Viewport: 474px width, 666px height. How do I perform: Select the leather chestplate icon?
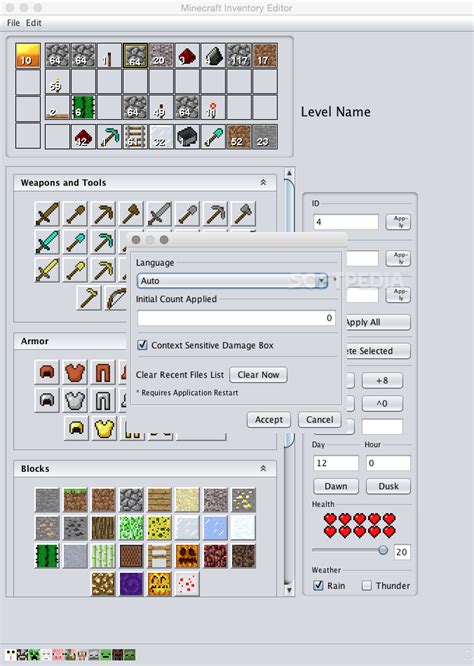click(75, 372)
